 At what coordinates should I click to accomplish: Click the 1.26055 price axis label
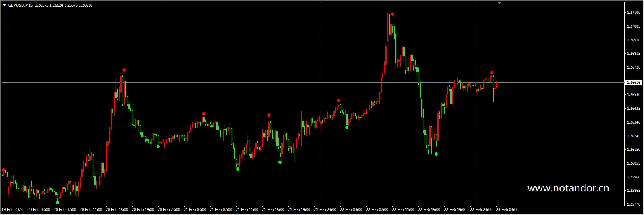(633, 163)
